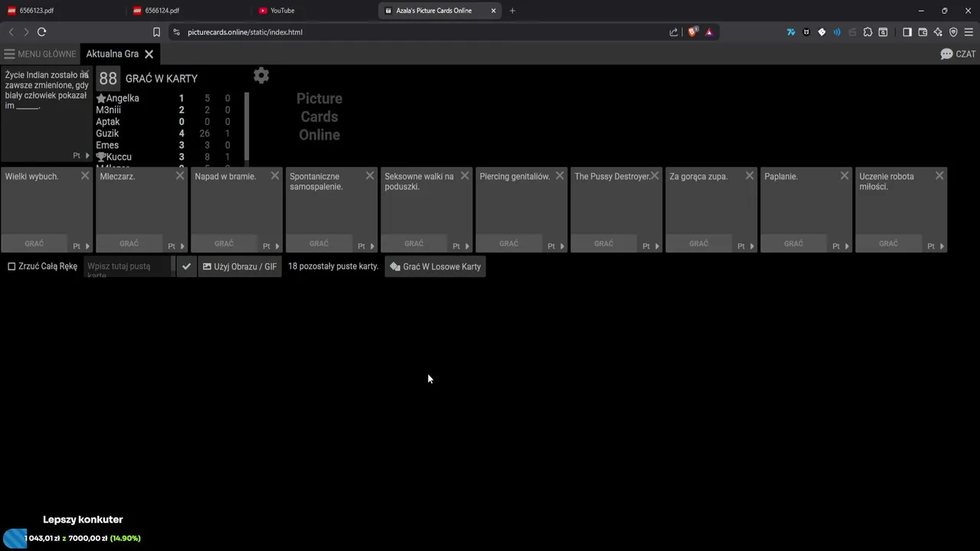Expand Pt dropdown on 'Piercing genitaliów.' card

pyautogui.click(x=556, y=246)
